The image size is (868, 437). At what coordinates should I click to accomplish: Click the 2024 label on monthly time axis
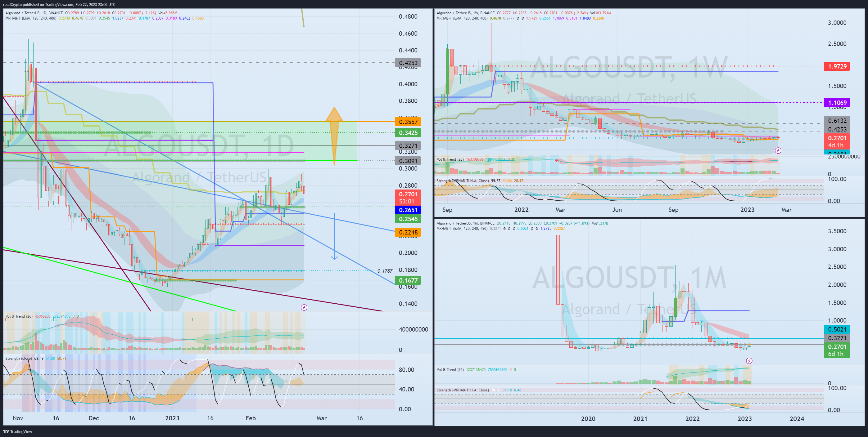coord(797,419)
